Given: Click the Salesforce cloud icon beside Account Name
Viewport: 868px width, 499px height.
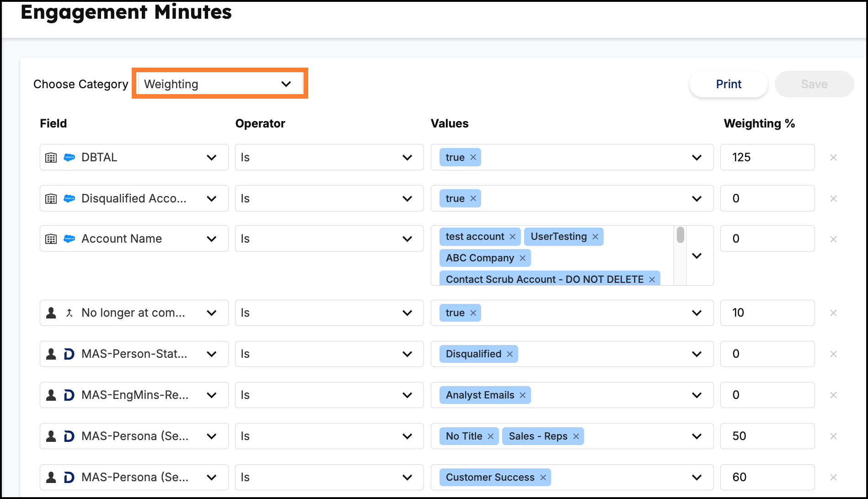Looking at the screenshot, I should point(69,239).
